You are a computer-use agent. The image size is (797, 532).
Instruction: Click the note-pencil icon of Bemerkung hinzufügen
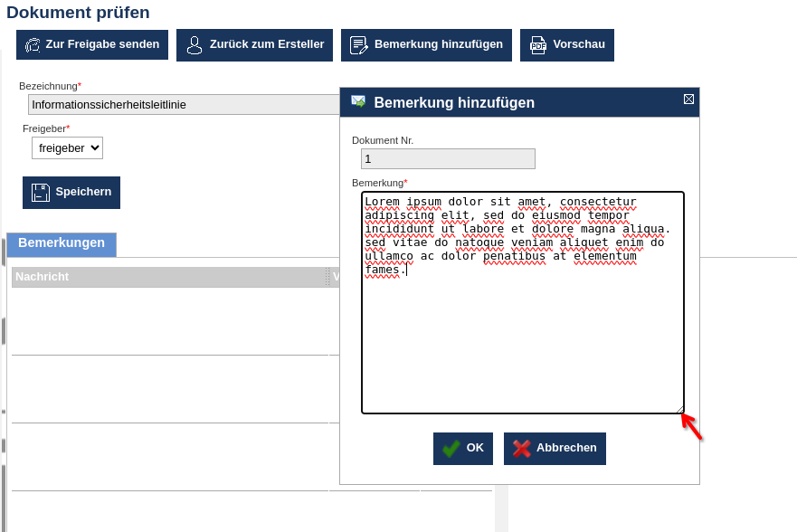pos(359,45)
